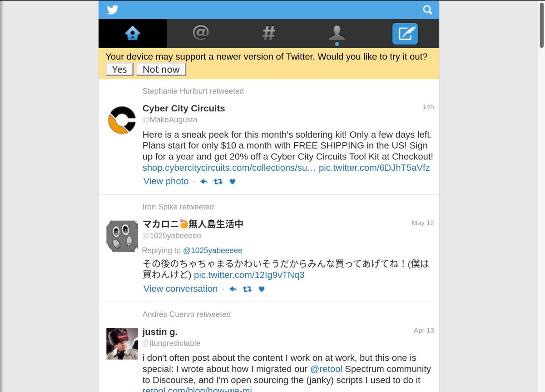Open マカロニ無人島生活中 profile name
The height and width of the screenshot is (392, 545).
coord(193,224)
